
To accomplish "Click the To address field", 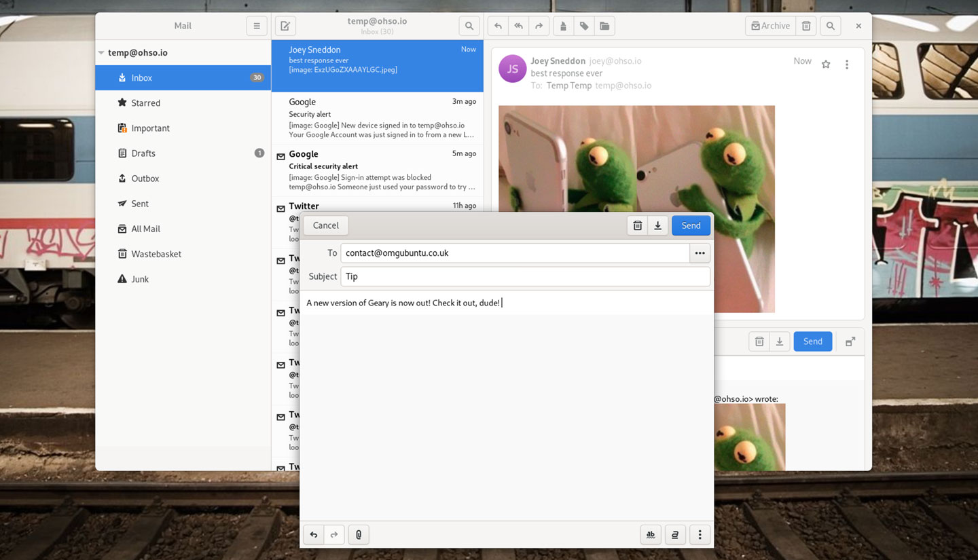I will click(515, 253).
